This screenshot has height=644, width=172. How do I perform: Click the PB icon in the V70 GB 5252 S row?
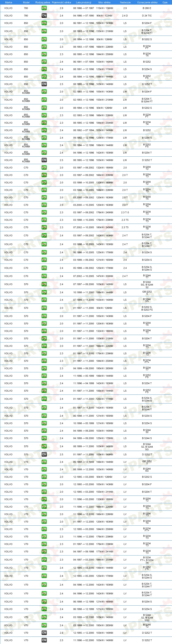click(x=44, y=462)
